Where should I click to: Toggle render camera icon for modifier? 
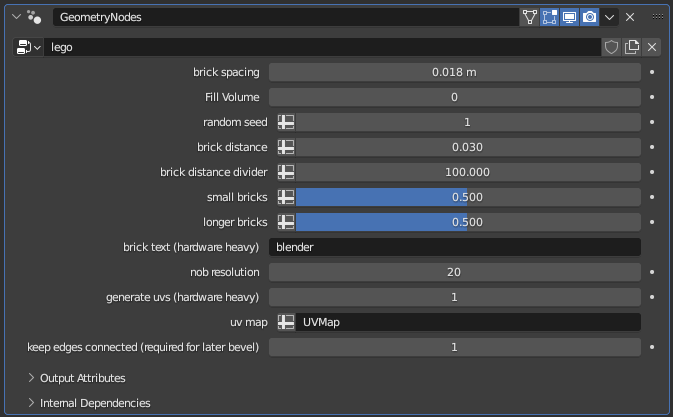pyautogui.click(x=589, y=17)
